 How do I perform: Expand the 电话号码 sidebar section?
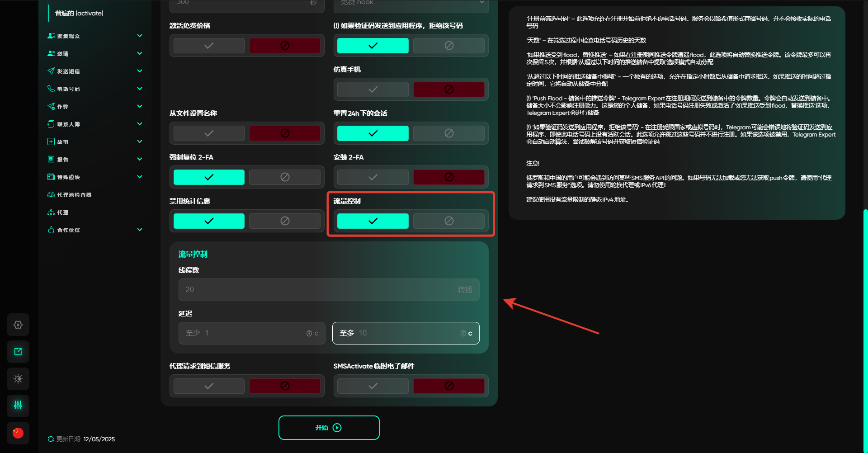tap(140, 89)
